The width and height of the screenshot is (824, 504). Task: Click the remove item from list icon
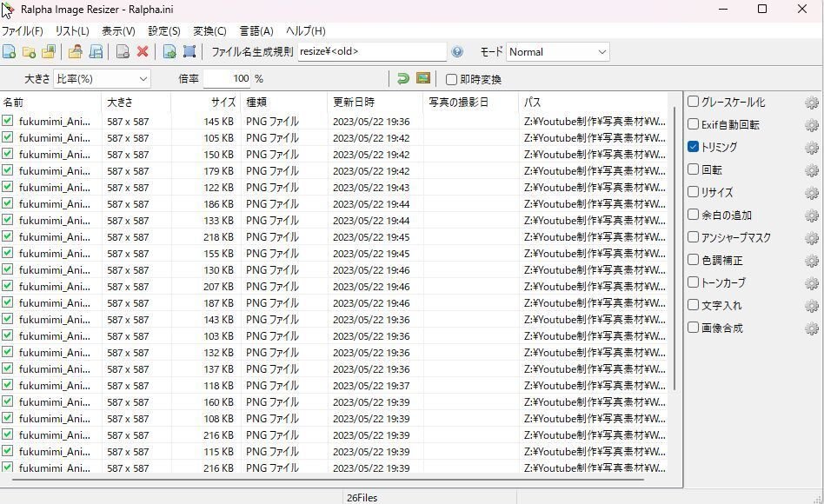[123, 51]
